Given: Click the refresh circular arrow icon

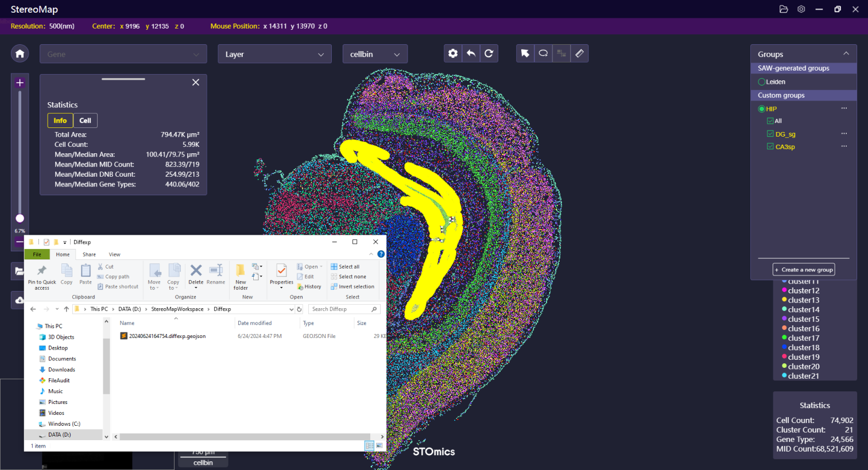Looking at the screenshot, I should tap(489, 53).
